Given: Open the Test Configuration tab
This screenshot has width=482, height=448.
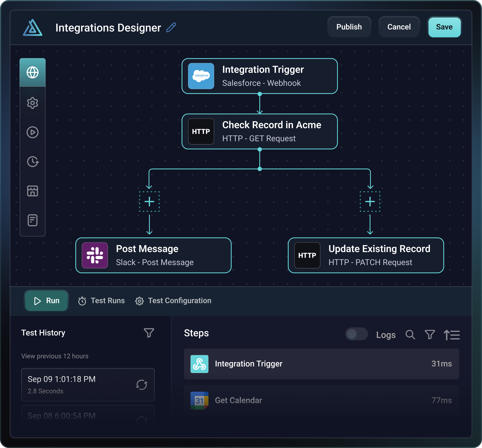Looking at the screenshot, I should (x=173, y=301).
